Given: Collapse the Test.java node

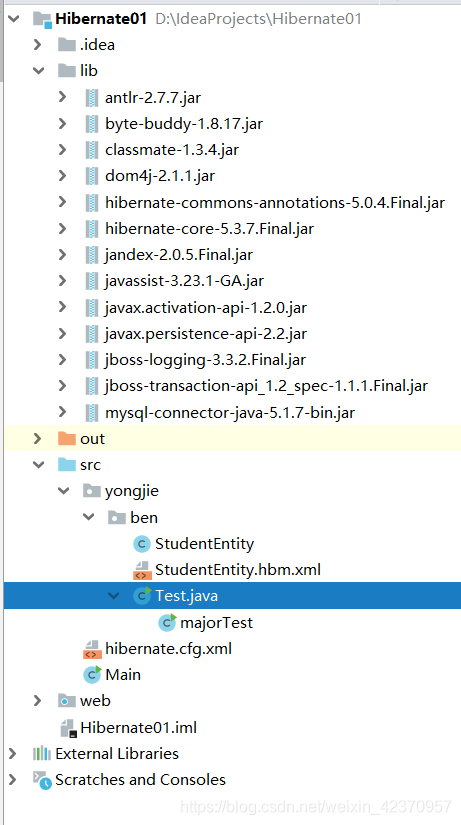Looking at the screenshot, I should 114,596.
